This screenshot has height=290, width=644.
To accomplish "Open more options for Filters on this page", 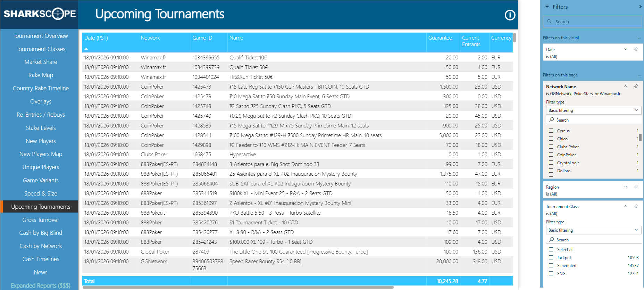I will pos(639,75).
